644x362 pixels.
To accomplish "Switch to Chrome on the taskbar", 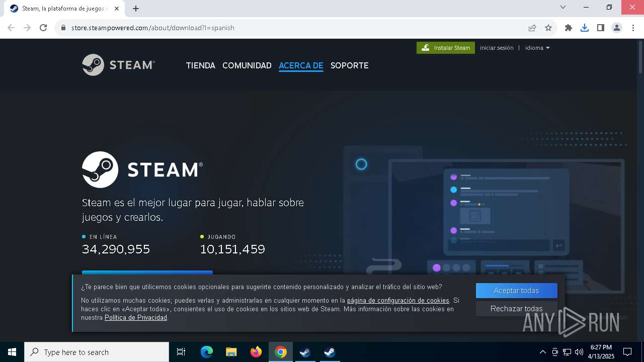I will [281, 352].
